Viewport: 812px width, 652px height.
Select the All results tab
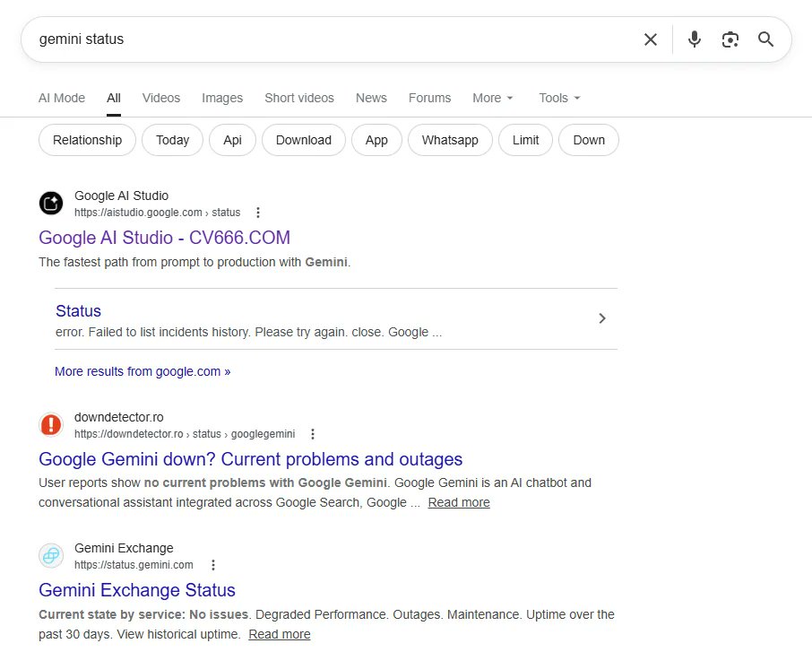click(x=114, y=98)
